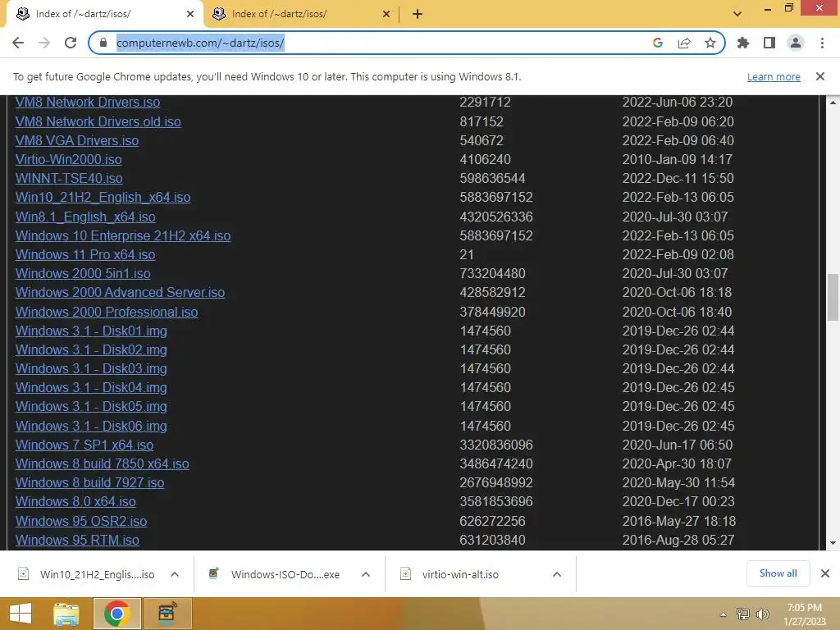The height and width of the screenshot is (630, 840).
Task: Click the Learn more link
Action: pyautogui.click(x=774, y=76)
